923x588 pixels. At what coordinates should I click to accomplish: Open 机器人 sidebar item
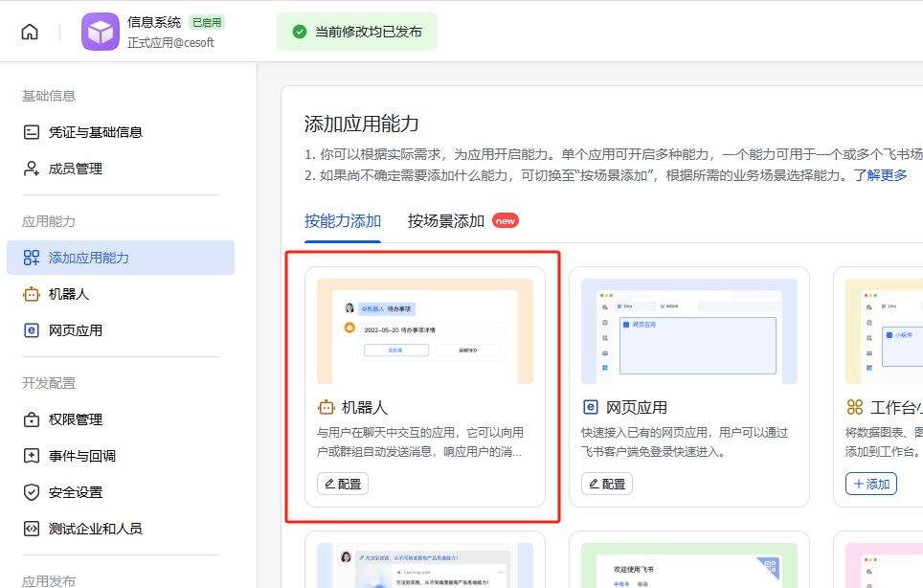pos(69,294)
